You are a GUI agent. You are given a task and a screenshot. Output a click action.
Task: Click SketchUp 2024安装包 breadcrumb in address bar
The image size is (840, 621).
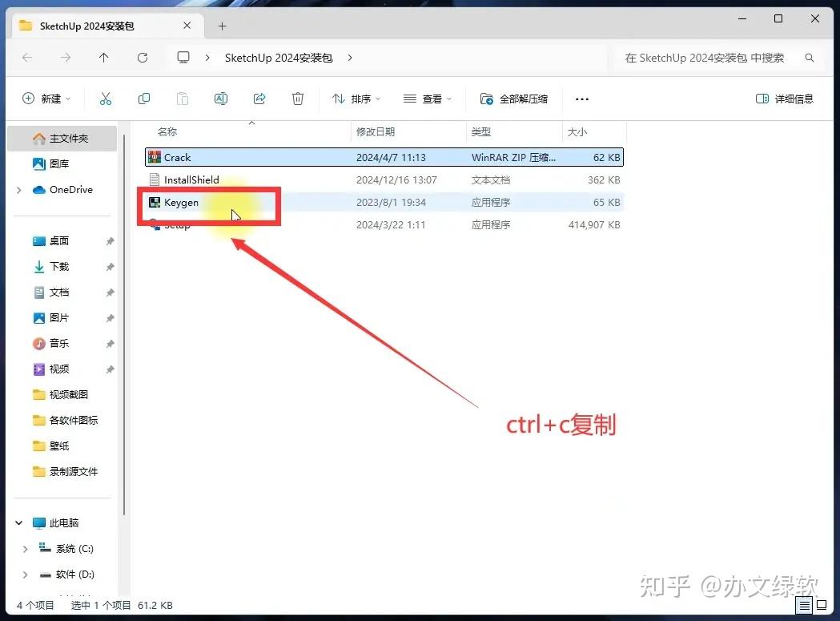(x=279, y=58)
